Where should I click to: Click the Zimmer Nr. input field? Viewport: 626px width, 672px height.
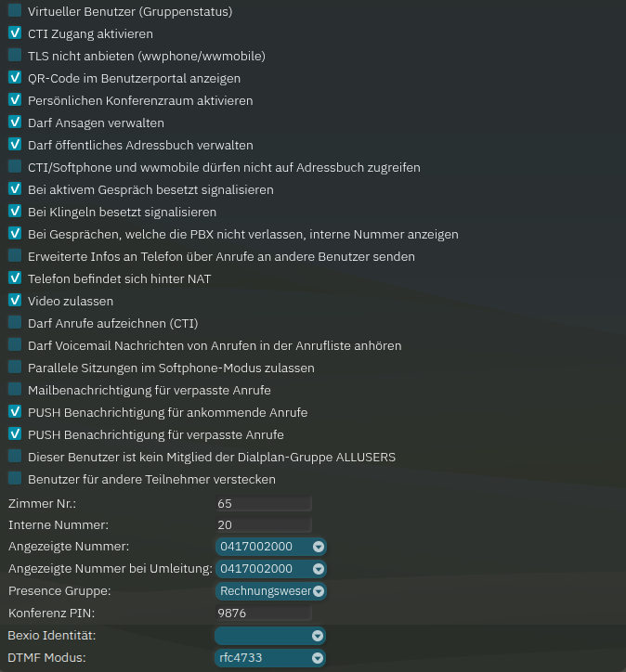(263, 504)
